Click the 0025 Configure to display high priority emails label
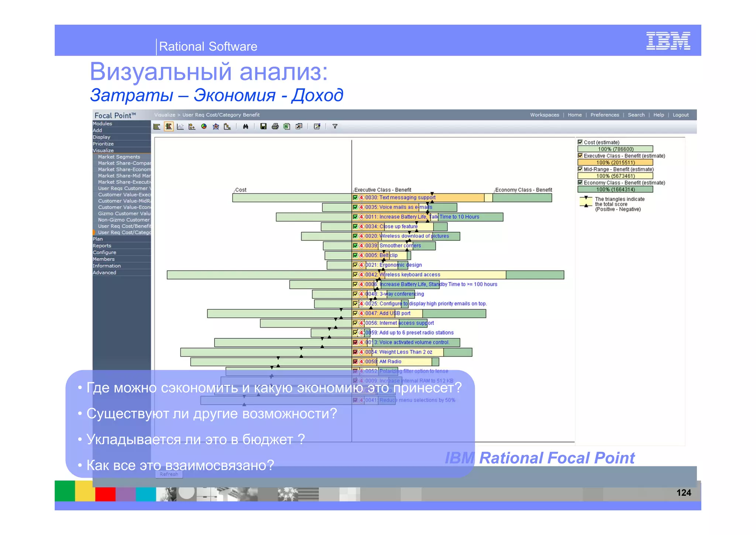This screenshot has height=535, width=756. pyautogui.click(x=426, y=304)
